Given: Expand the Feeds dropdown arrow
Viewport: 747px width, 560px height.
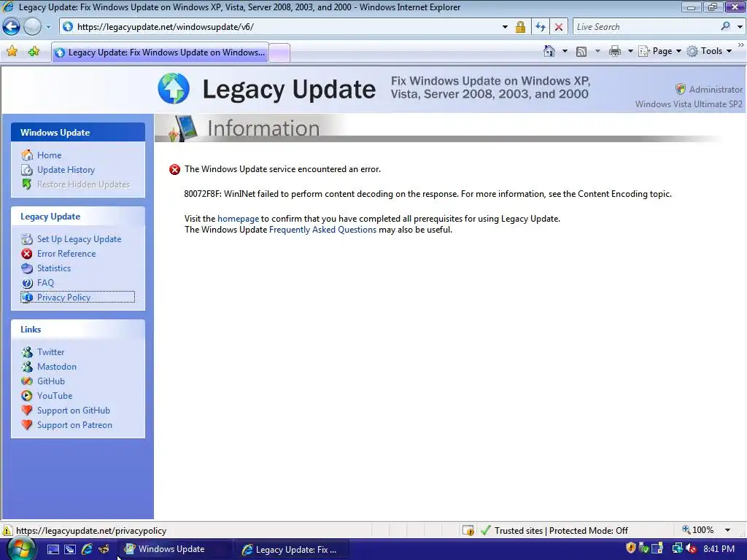Looking at the screenshot, I should pyautogui.click(x=597, y=51).
